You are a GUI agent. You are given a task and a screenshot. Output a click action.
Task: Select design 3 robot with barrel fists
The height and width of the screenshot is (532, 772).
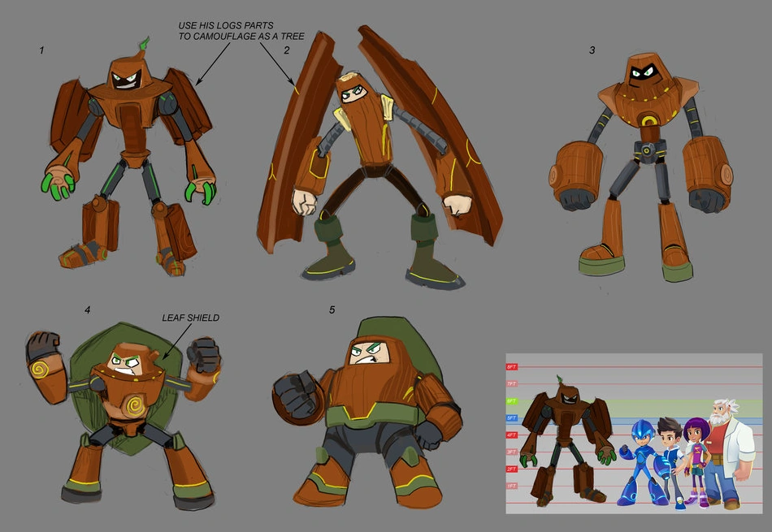(640, 167)
